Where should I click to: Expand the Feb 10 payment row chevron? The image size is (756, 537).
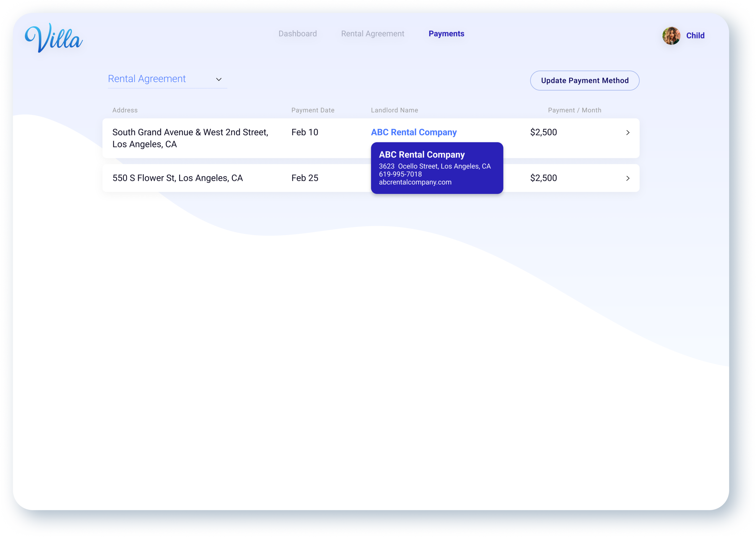627,133
